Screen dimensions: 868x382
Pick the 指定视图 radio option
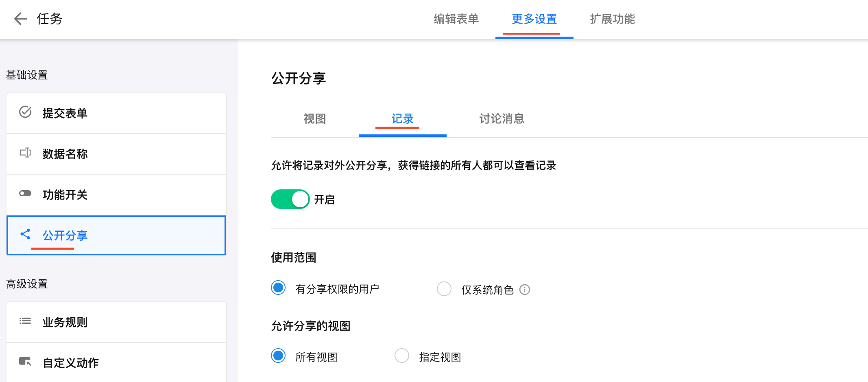pyautogui.click(x=402, y=356)
